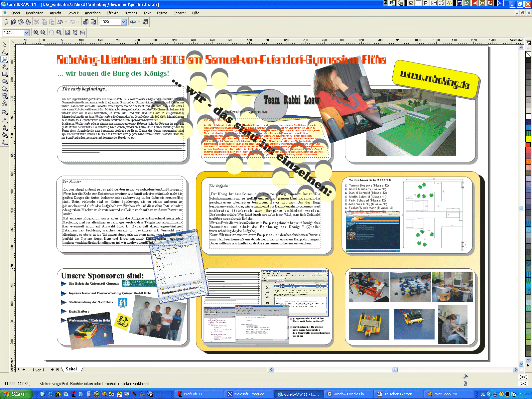Open the Bearbeiten menu

coord(35,13)
